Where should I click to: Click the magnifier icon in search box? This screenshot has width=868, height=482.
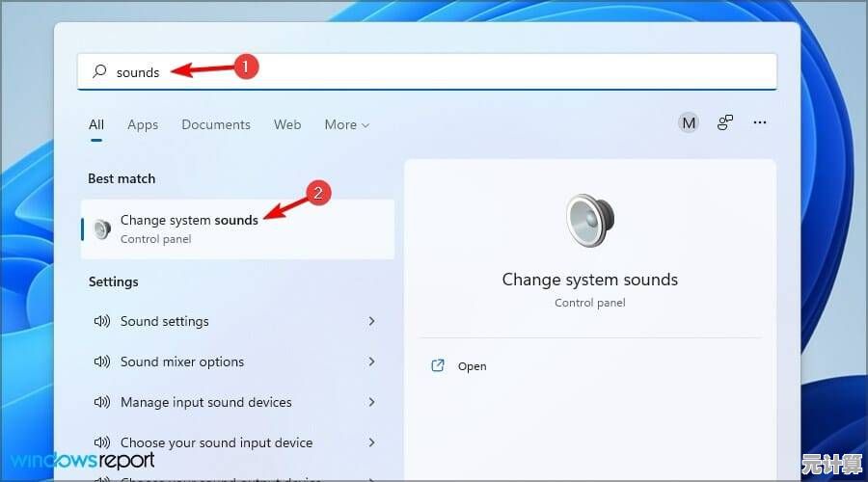(x=99, y=72)
